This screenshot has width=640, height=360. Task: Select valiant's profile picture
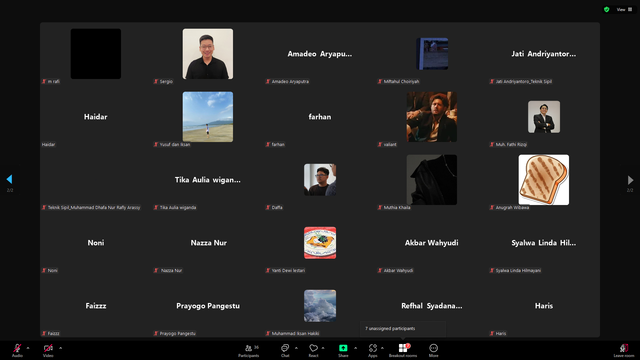point(432,117)
